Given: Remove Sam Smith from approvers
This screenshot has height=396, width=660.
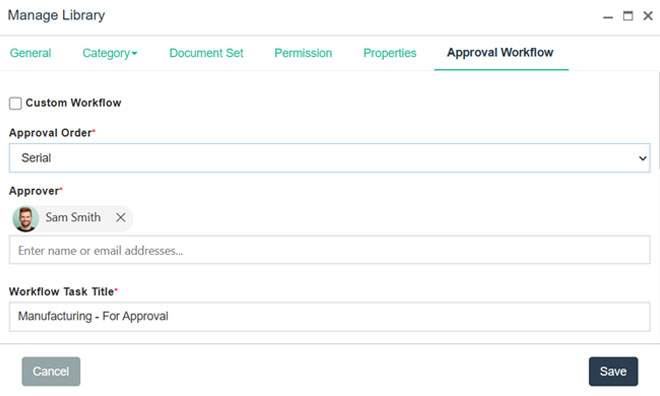Looking at the screenshot, I should 121,218.
